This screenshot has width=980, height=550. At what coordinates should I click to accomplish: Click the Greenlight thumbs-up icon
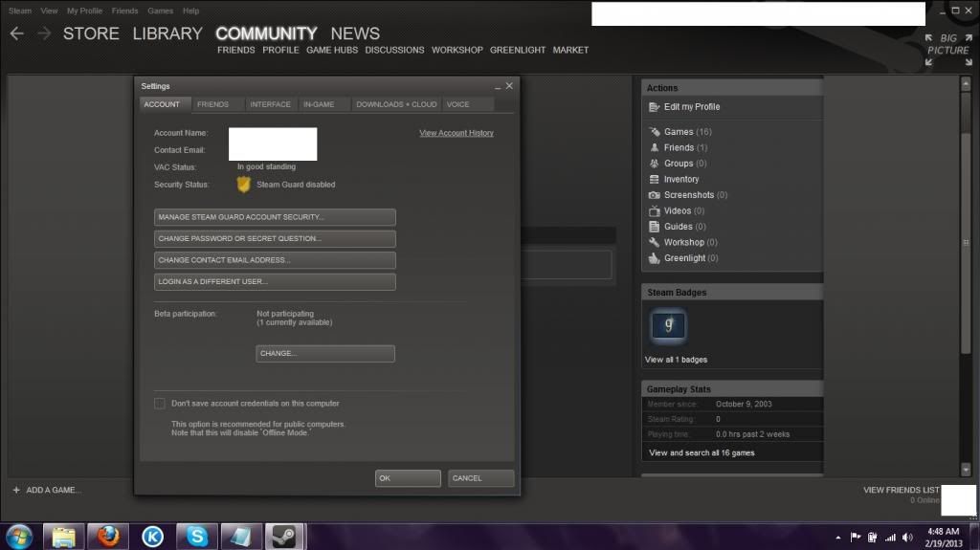click(654, 258)
